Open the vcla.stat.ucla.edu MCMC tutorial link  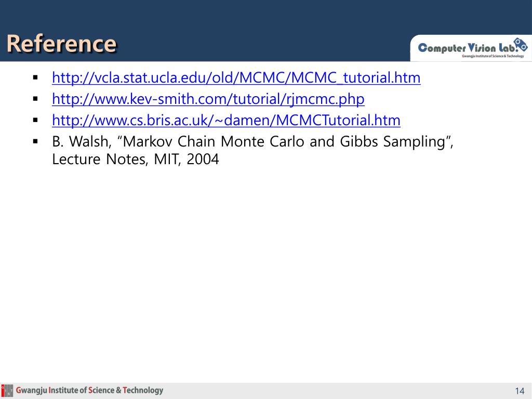(x=236, y=78)
